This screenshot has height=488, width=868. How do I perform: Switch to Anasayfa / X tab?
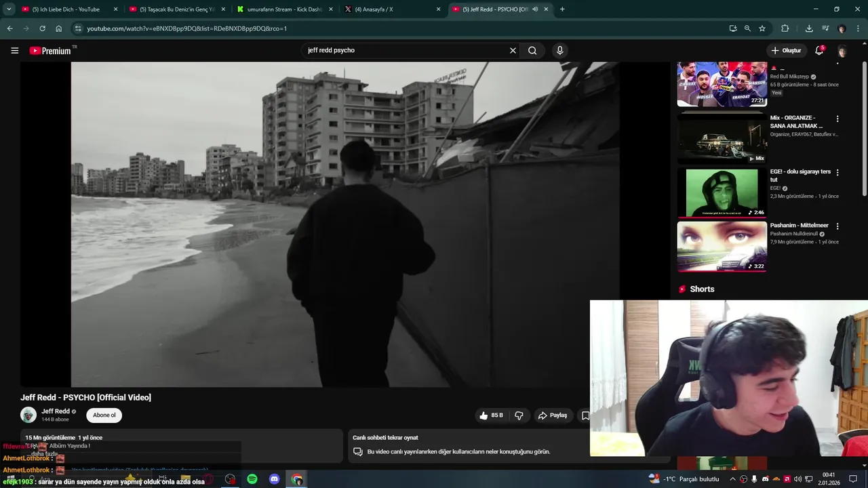[x=392, y=9]
